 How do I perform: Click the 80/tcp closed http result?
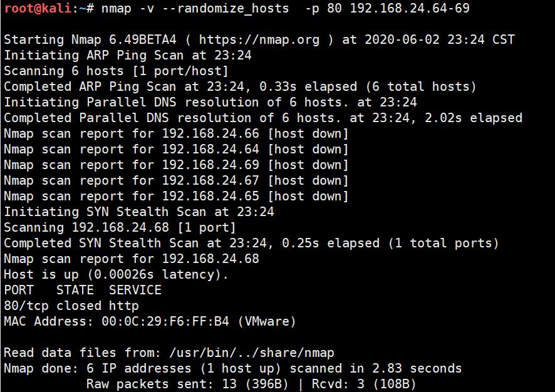pyautogui.click(x=71, y=306)
